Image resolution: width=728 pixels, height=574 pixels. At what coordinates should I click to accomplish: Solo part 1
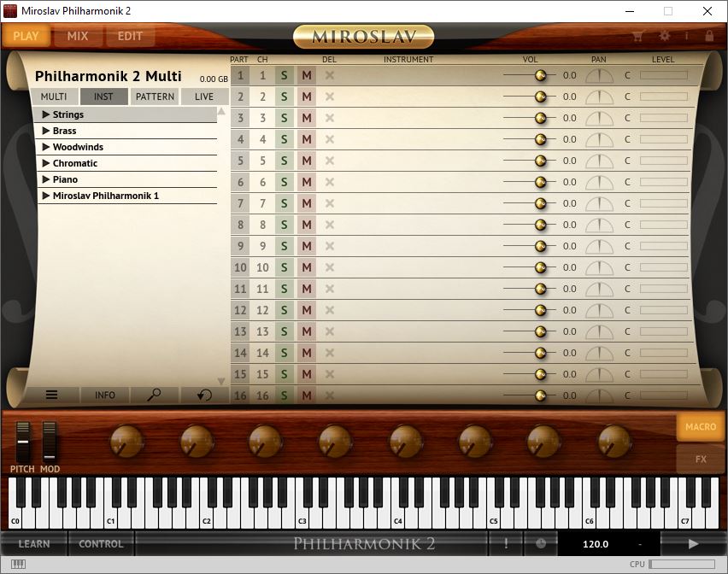285,75
